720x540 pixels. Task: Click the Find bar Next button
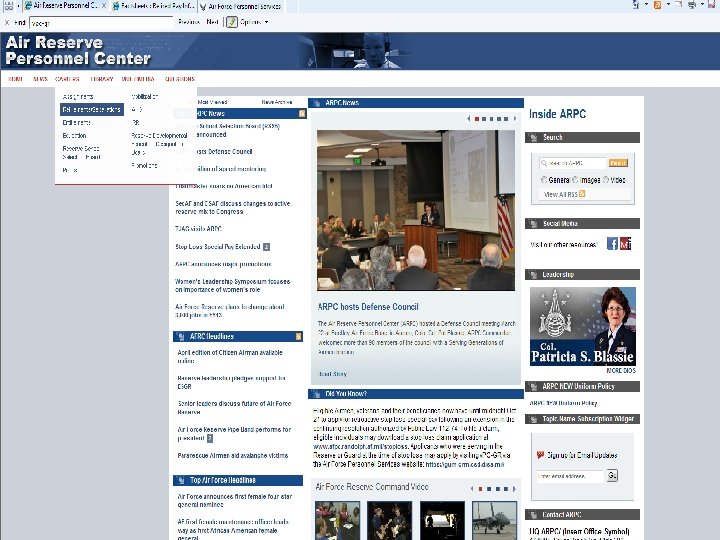click(x=212, y=22)
